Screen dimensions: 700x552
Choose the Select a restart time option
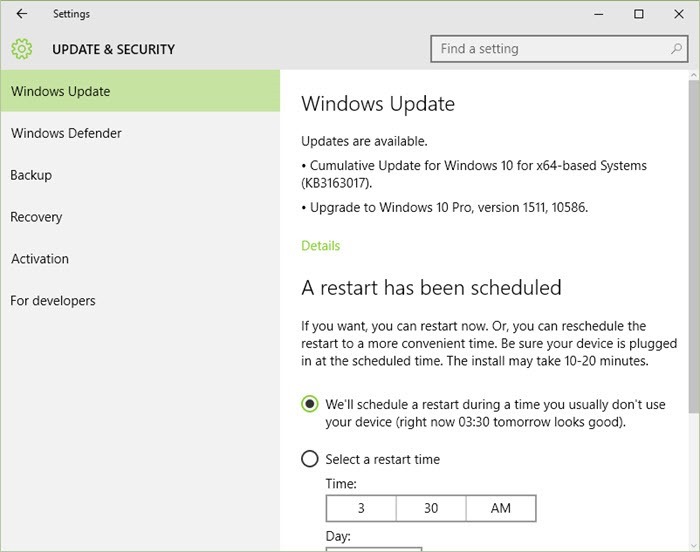pos(309,459)
